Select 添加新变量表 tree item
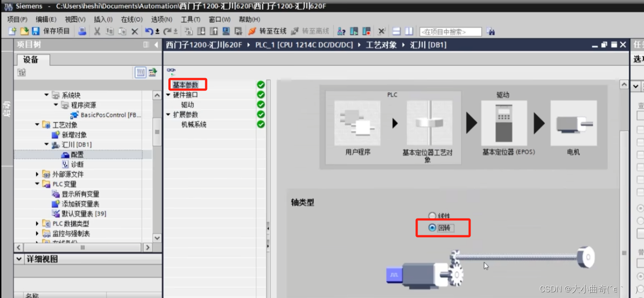This screenshot has height=298, width=644. pos(75,204)
